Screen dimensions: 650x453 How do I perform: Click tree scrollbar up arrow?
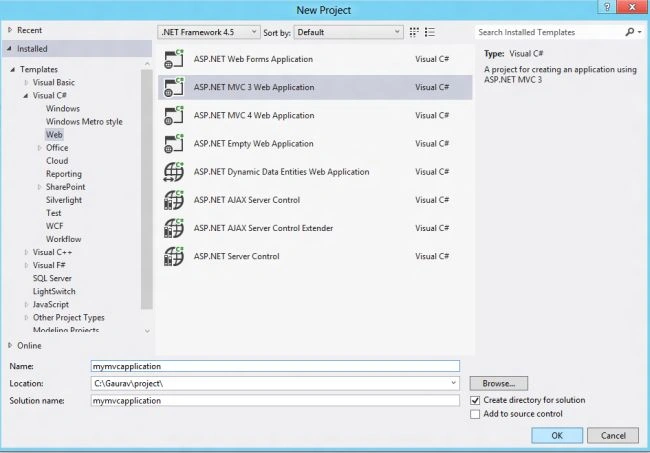(147, 63)
